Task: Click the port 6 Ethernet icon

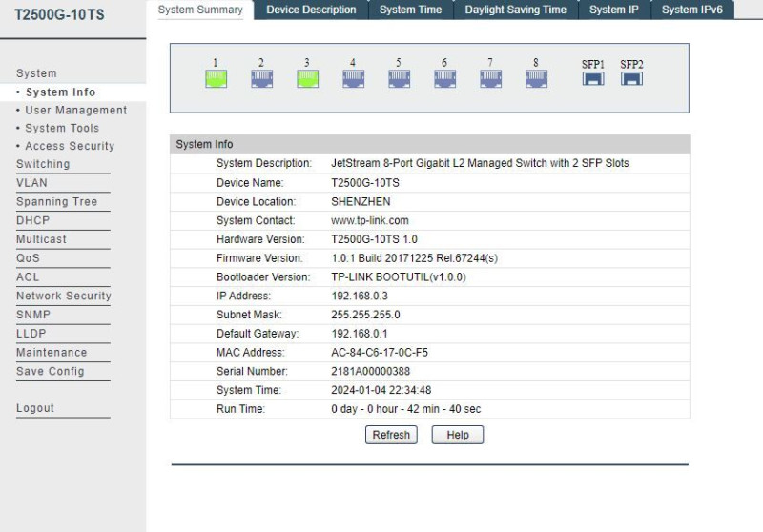Action: [x=444, y=79]
